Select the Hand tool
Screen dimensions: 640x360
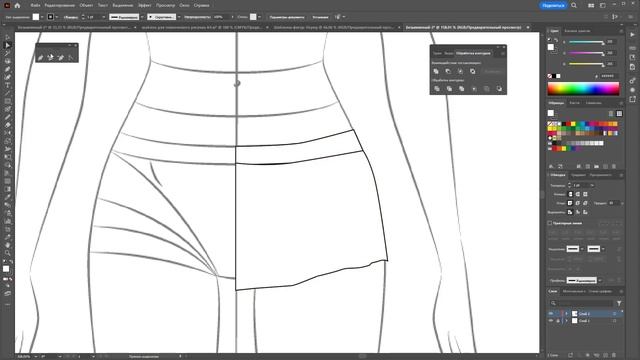7,245
